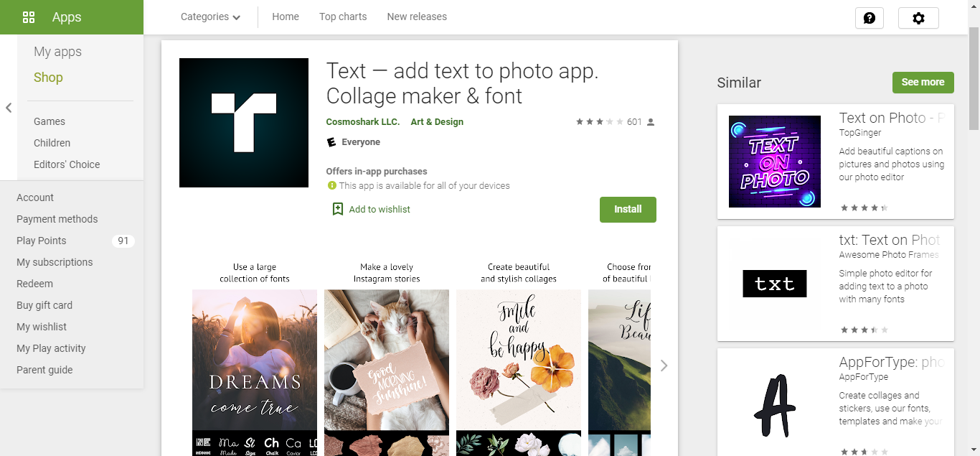Click the Text app logo icon
Screen dimensions: 980x456
(244, 123)
